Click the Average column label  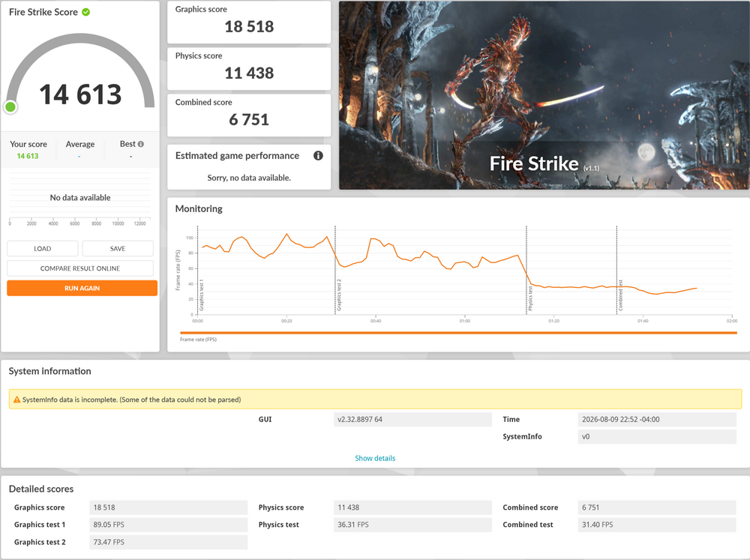(80, 144)
